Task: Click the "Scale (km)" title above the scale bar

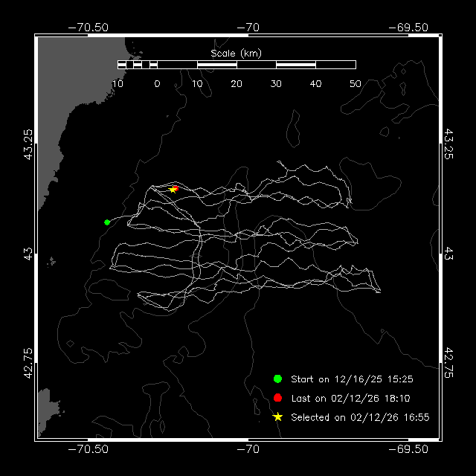Action: [236, 53]
